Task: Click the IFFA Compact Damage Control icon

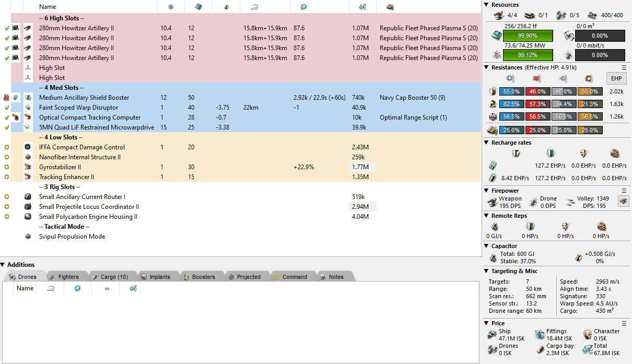Action: click(x=28, y=147)
